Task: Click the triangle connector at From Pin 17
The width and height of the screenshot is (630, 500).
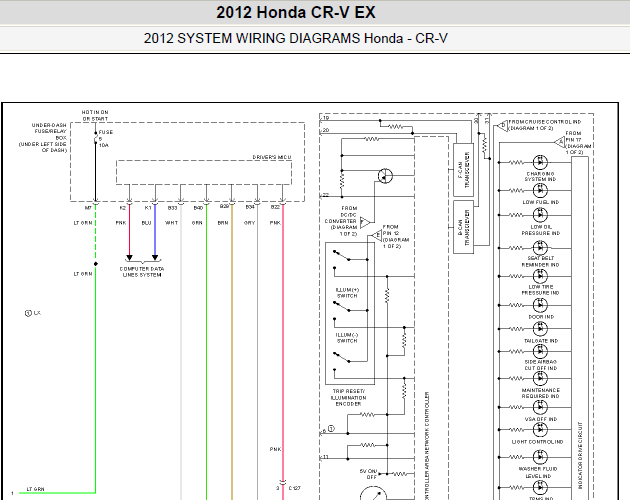Action: coord(559,142)
